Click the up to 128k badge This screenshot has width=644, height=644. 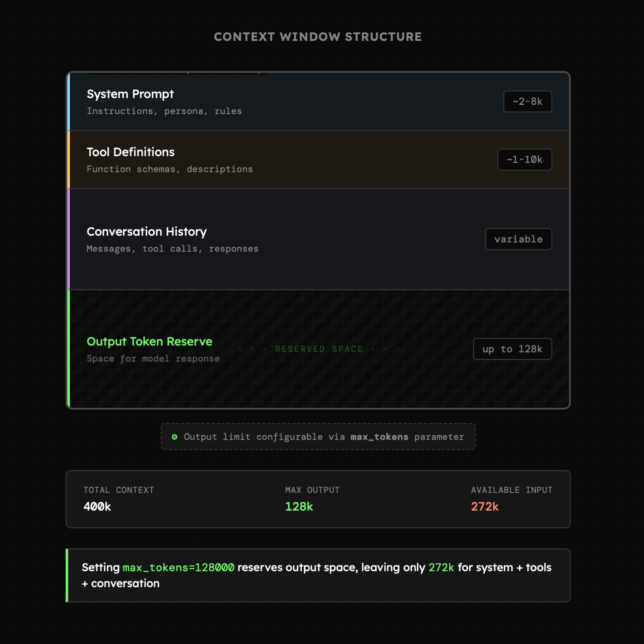(x=512, y=349)
